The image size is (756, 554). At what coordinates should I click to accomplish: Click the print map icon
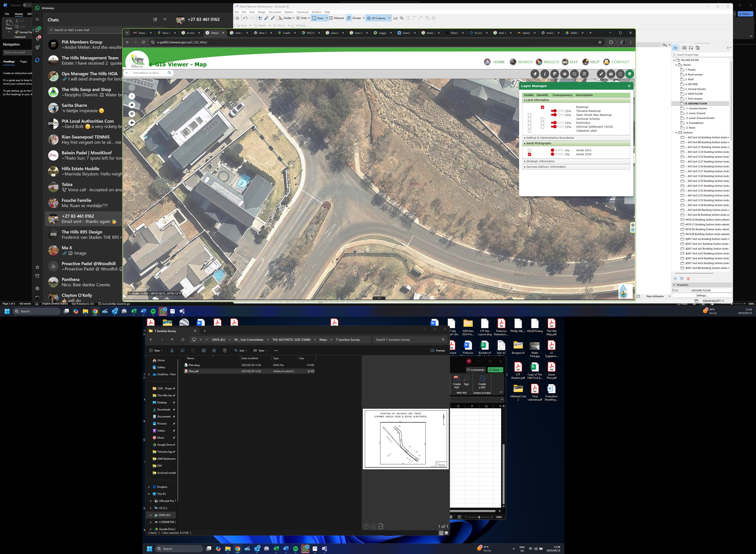(611, 74)
